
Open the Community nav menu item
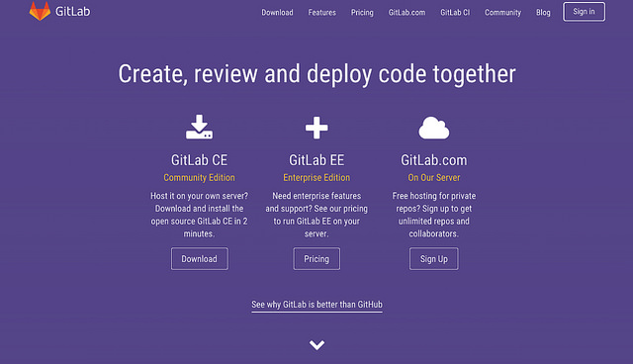pyautogui.click(x=503, y=13)
